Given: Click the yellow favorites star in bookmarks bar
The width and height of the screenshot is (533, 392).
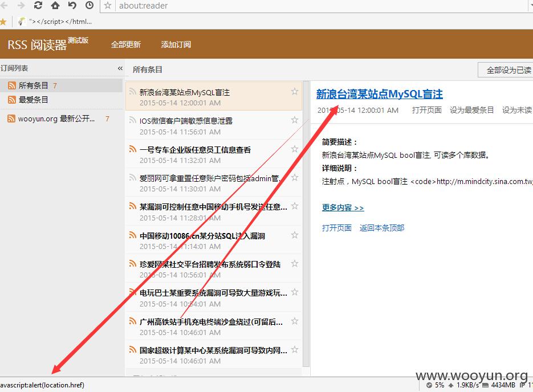Looking at the screenshot, I should (x=3, y=22).
